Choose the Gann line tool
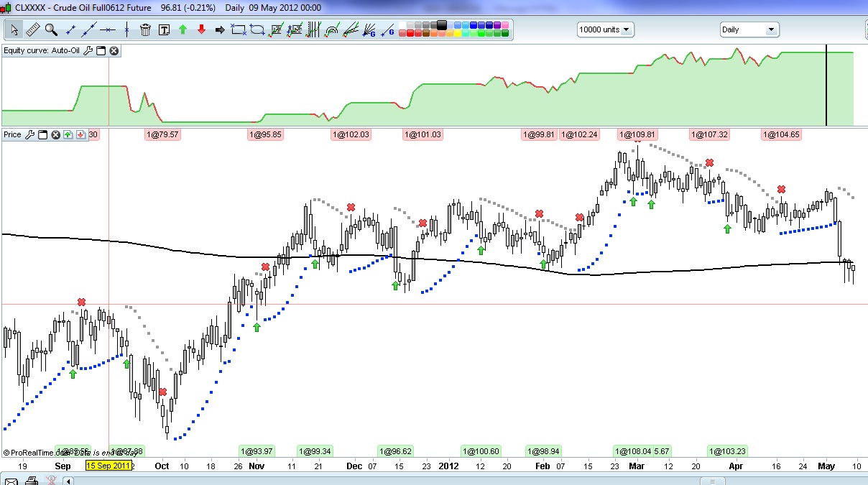The height and width of the screenshot is (485, 868). coord(387,29)
